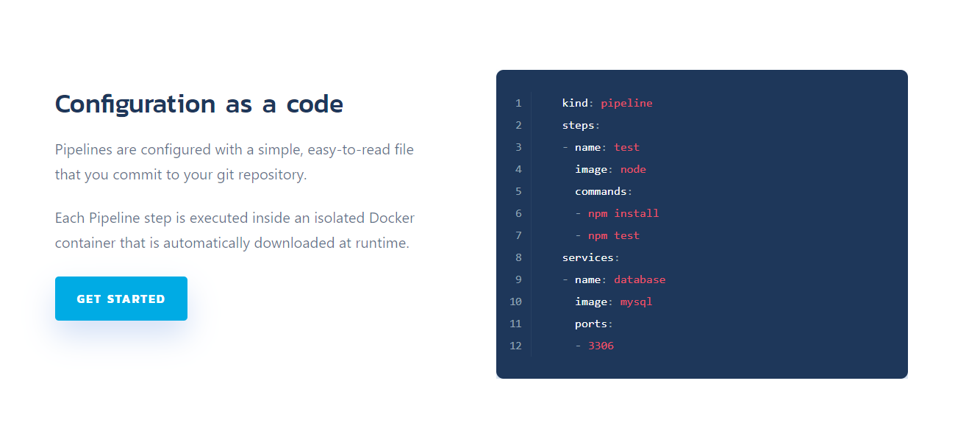Screen dimensions: 980x428
Task: Click line number 12 in the code gutter
Action: click(515, 346)
